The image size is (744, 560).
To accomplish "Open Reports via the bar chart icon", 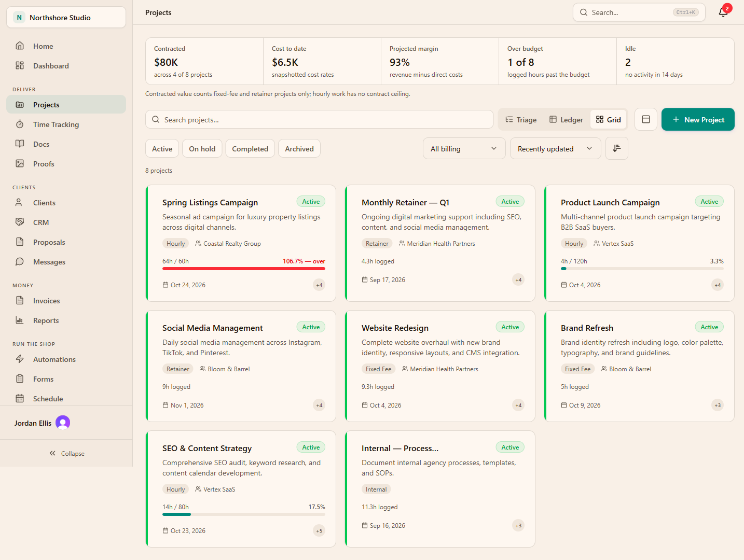I will tap(20, 320).
